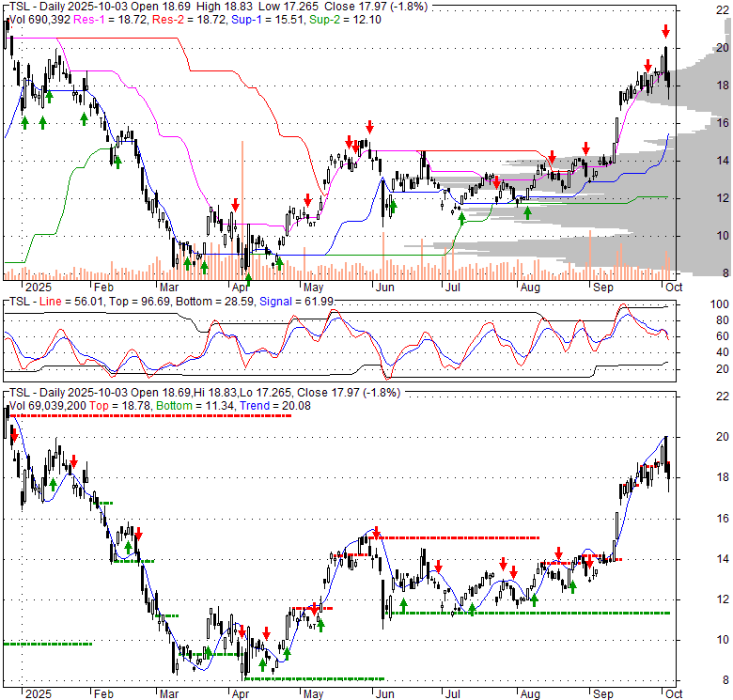Select the blue 'Sup-1 = 15.51' legend
Viewport: 733px width, 700px height.
point(268,20)
